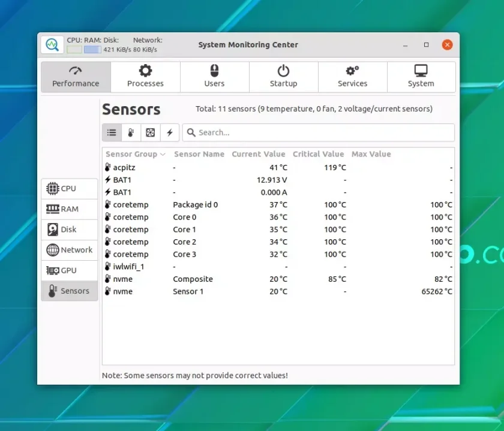Open the Disk sidebar section
The height and width of the screenshot is (431, 504).
pos(70,230)
